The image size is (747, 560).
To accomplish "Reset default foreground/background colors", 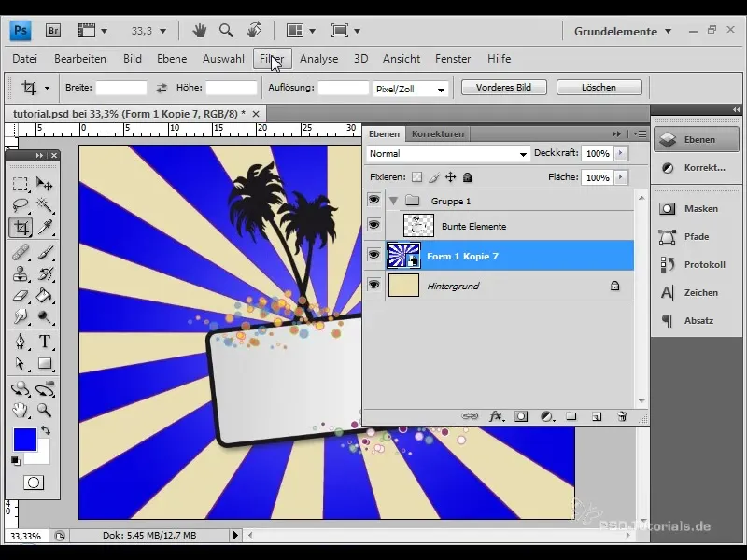I will point(16,460).
